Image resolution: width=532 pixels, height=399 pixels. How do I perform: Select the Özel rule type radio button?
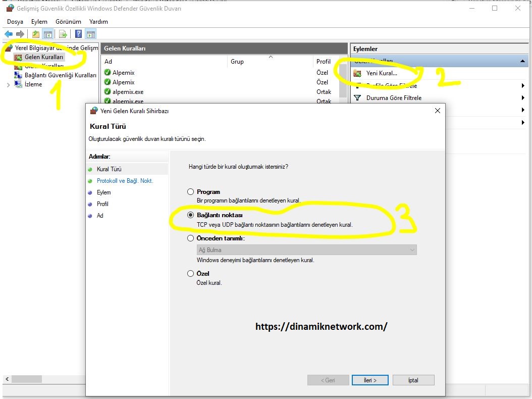point(191,273)
